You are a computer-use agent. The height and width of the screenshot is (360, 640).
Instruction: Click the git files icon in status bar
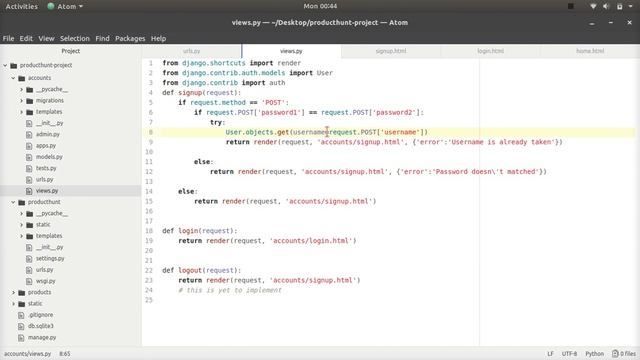click(615, 353)
